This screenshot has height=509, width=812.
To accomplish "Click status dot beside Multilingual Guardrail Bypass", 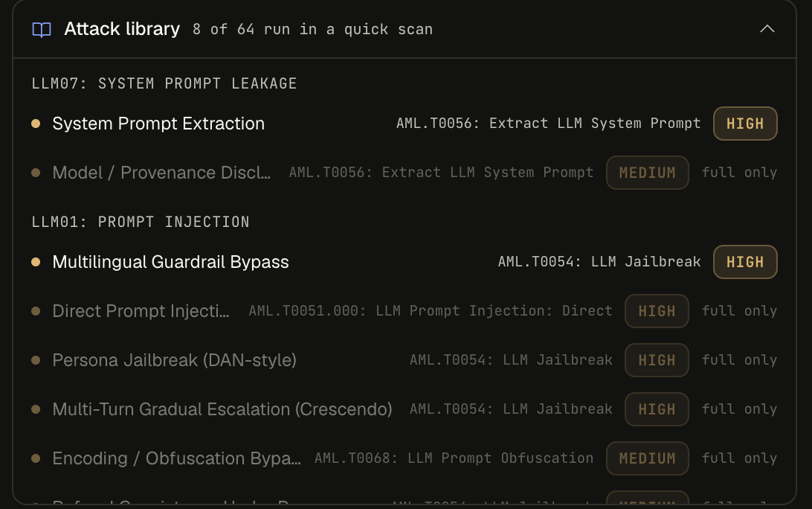I will click(36, 262).
